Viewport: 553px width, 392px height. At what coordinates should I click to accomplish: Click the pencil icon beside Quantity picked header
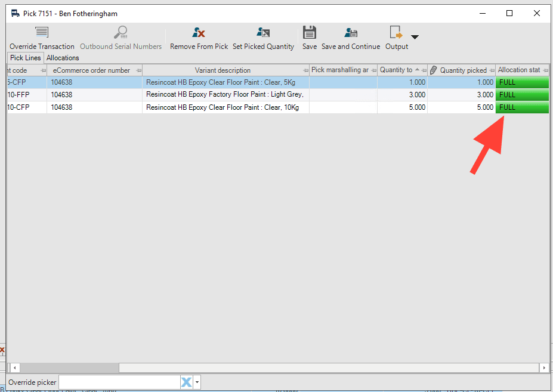[x=434, y=70]
